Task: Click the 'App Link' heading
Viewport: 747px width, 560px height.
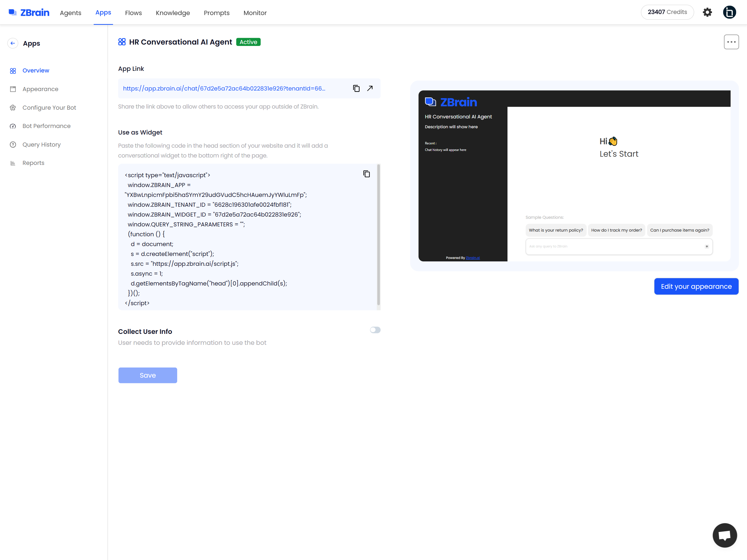Action: pos(131,69)
